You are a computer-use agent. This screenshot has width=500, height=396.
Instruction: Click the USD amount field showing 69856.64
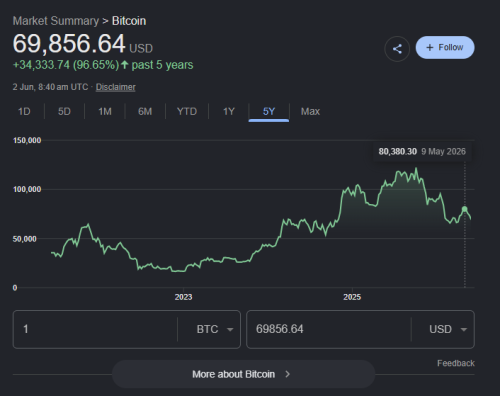(329, 329)
